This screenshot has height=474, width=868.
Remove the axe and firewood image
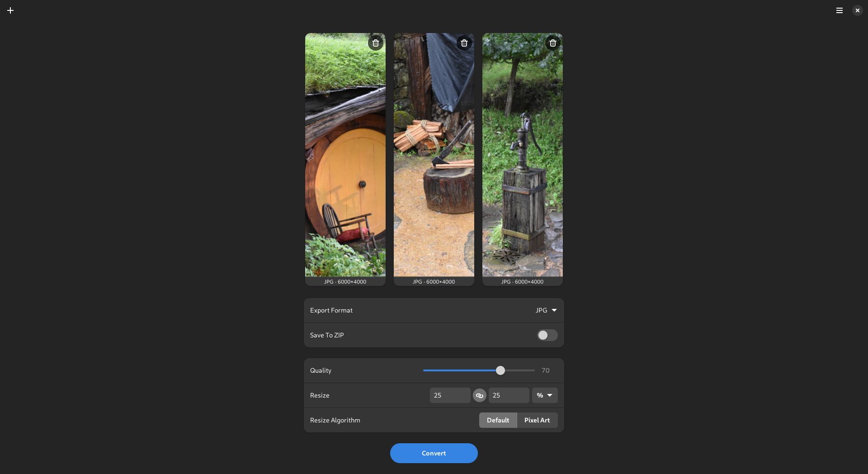click(464, 43)
